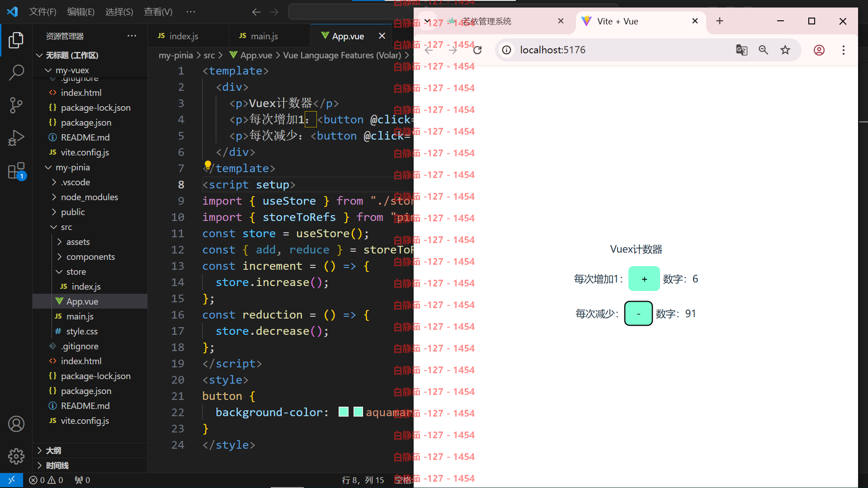Expand the 时间线 timeline section

pyautogui.click(x=90, y=465)
